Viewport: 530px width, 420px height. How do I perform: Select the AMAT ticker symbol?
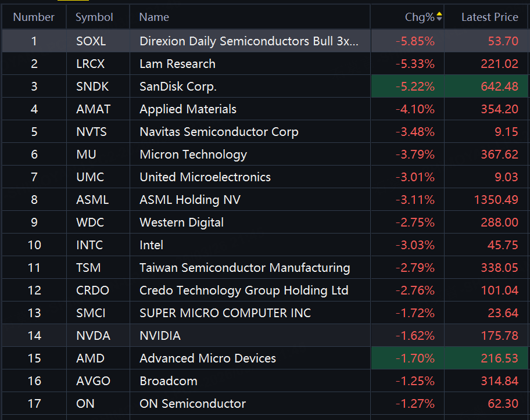pyautogui.click(x=93, y=109)
